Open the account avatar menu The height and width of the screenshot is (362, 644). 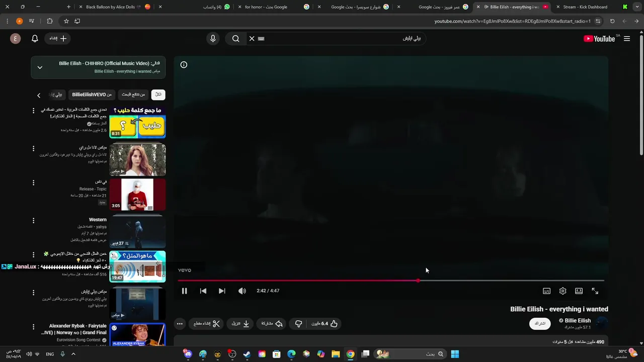[16, 39]
